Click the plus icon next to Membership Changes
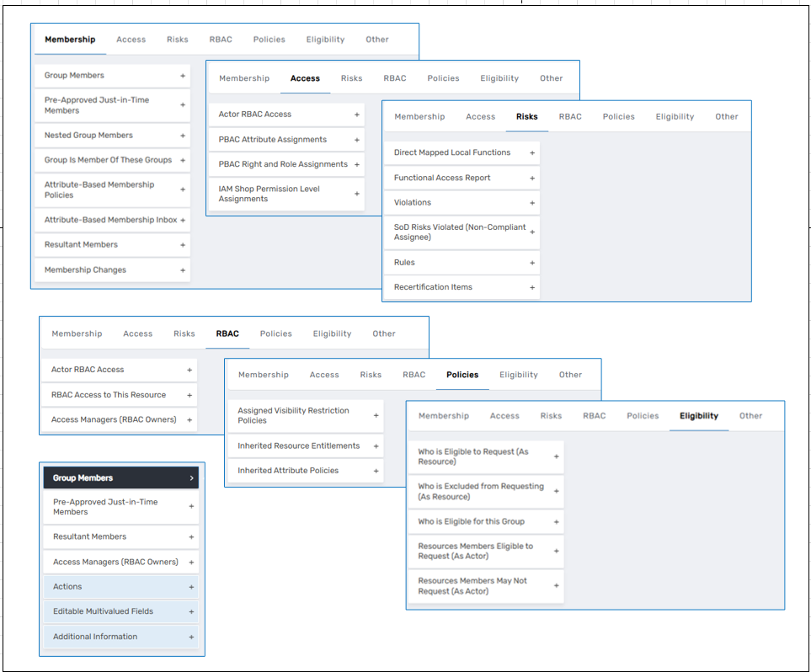Image resolution: width=811 pixels, height=672 pixels. point(183,270)
